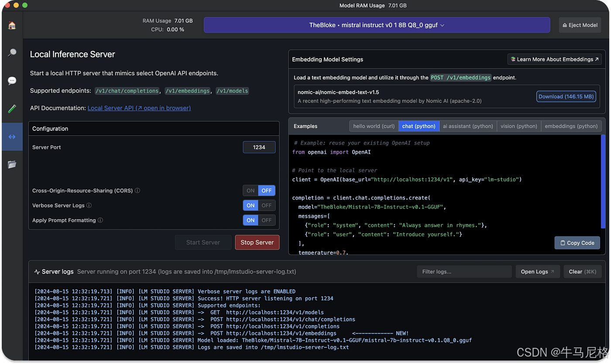Open the Playground pencil sidebar icon
Viewport: 611px width, 364px height.
(x=12, y=109)
